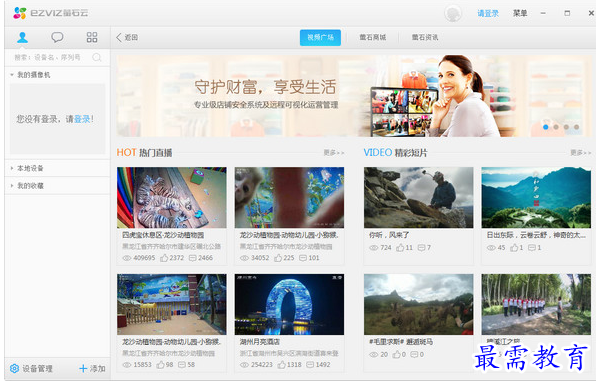This screenshot has width=596, height=389.
Task: Click the 设备管理 button
Action: [31, 368]
